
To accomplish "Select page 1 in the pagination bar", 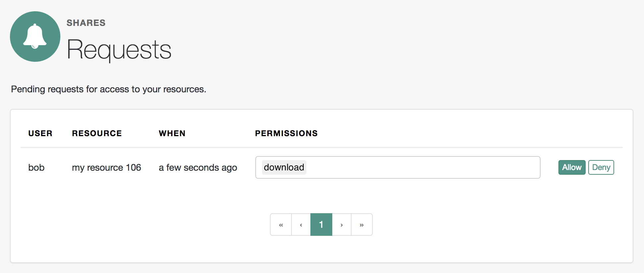I will click(x=321, y=225).
